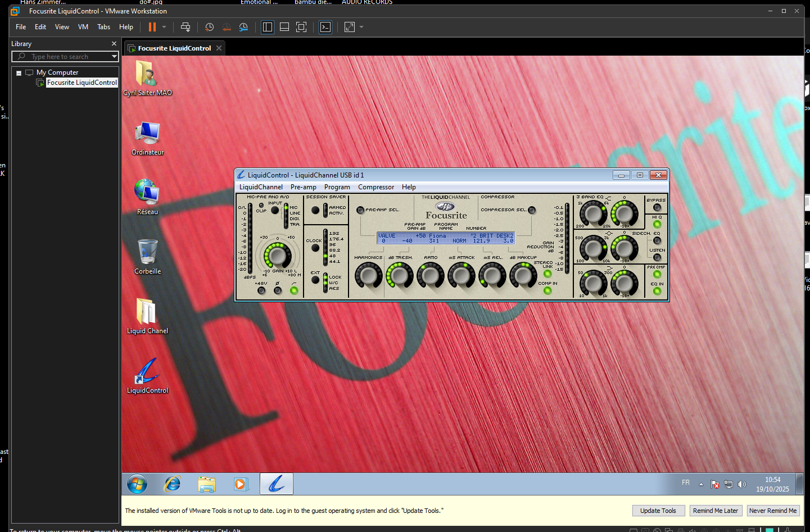This screenshot has width=810, height=532.
Task: Toggle the EQ Bypass button
Action: coord(657,207)
